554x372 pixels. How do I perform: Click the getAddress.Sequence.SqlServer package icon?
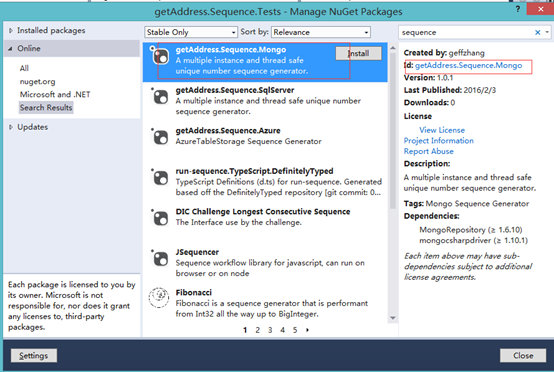[x=160, y=96]
